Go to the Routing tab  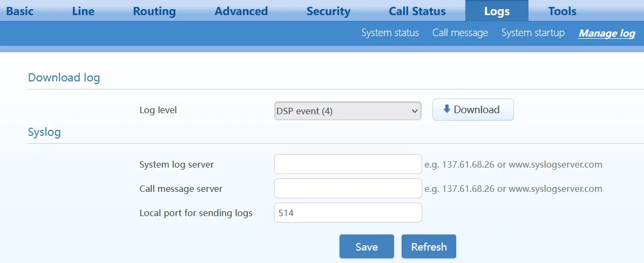tap(154, 11)
